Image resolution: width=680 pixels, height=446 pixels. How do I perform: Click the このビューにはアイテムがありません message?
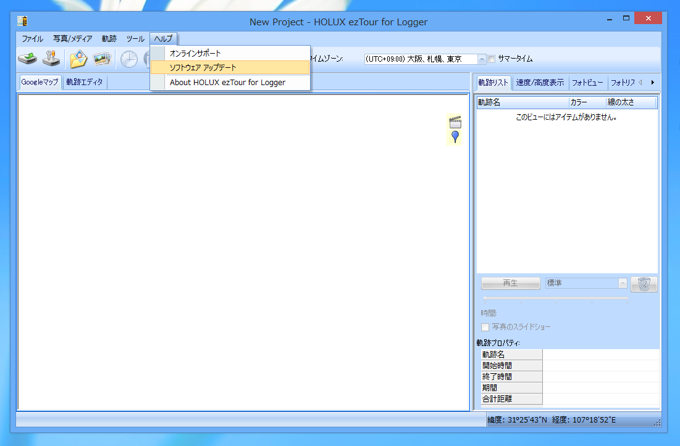(566, 117)
